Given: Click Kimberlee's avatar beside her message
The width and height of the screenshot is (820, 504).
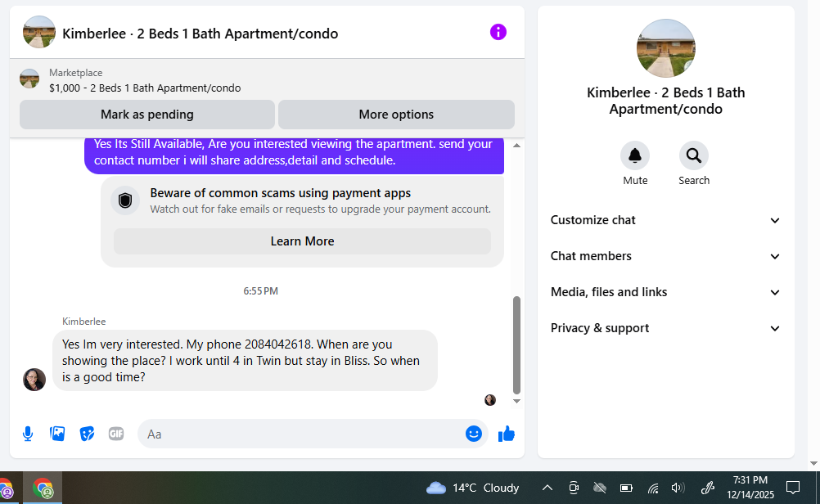Looking at the screenshot, I should pos(34,380).
